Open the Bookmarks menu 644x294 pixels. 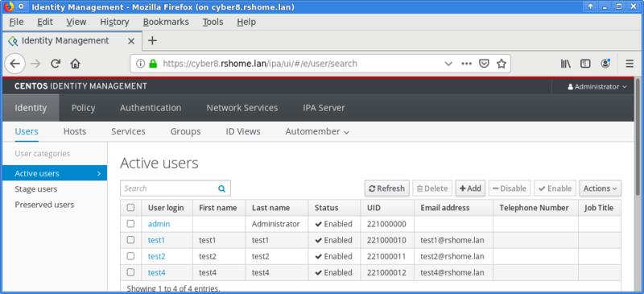coord(166,22)
